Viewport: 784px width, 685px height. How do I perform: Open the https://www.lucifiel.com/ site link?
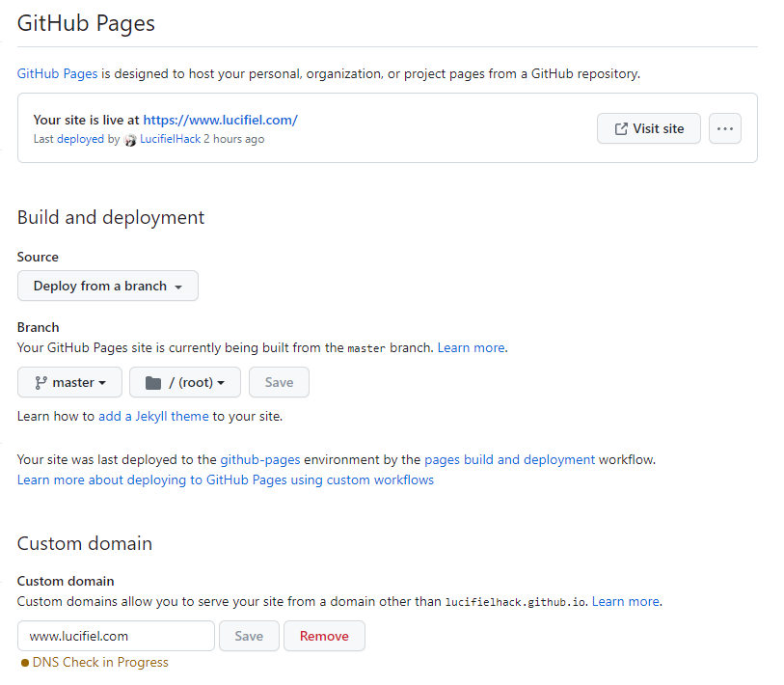click(x=221, y=120)
